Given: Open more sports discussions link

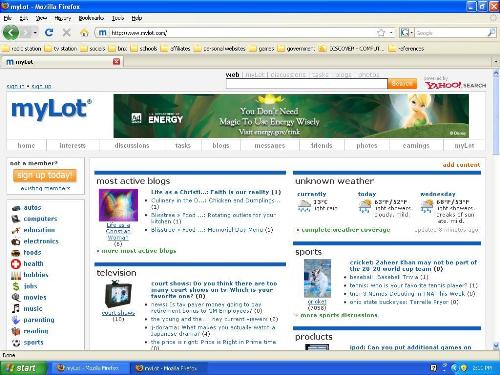Looking at the screenshot, I should pos(339,315).
